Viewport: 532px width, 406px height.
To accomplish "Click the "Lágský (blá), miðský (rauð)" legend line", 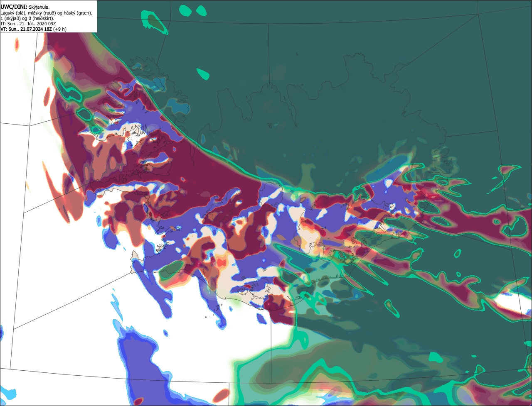I will coord(47,13).
